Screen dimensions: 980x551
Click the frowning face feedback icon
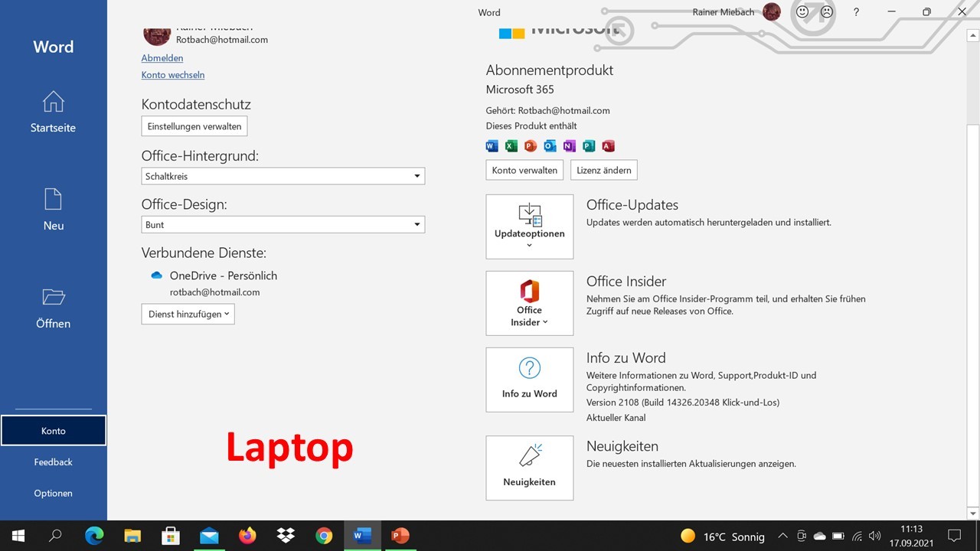(827, 12)
